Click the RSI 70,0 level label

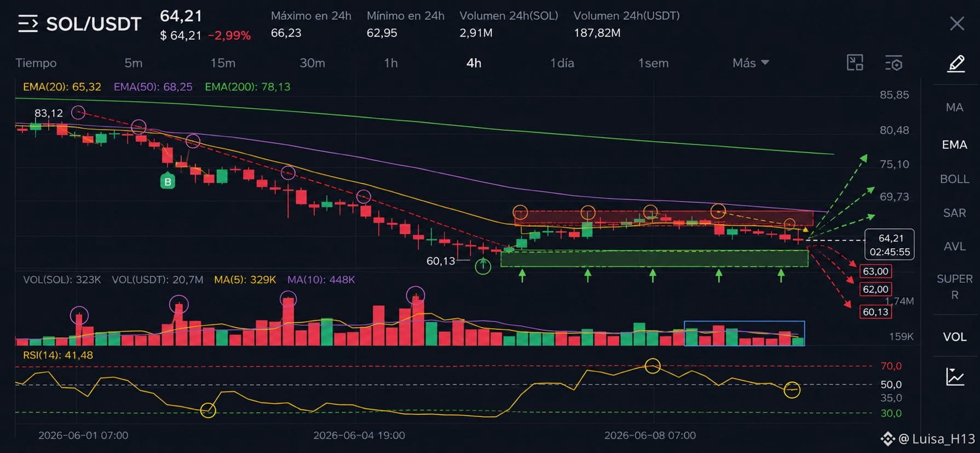[891, 366]
